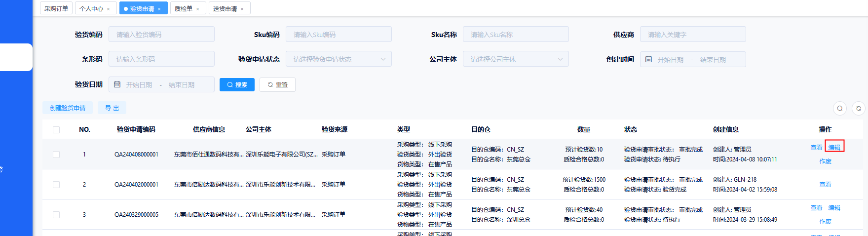
Task: Open the 验货申请状态 dropdown
Action: (x=339, y=59)
